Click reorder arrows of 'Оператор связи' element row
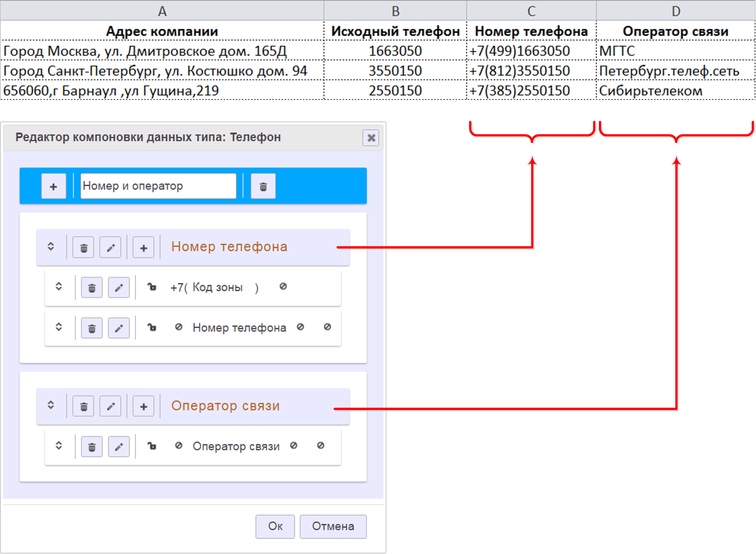This screenshot has height=554, width=756. click(58, 446)
